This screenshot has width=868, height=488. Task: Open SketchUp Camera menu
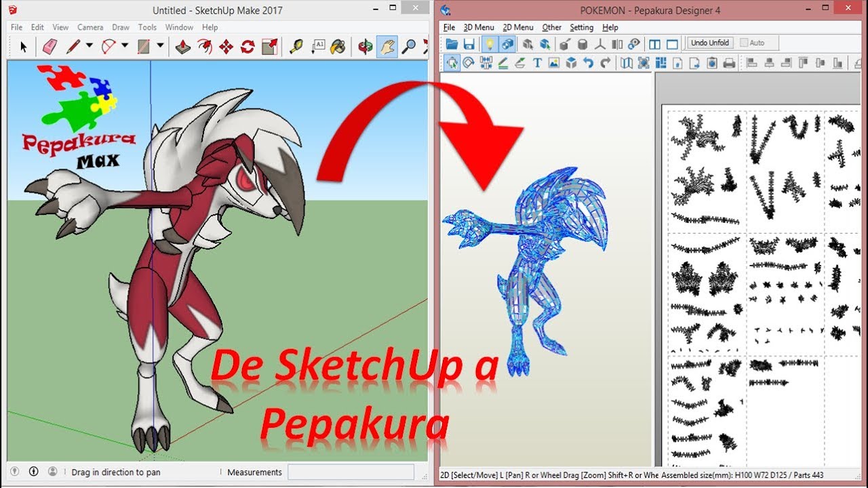tap(90, 27)
